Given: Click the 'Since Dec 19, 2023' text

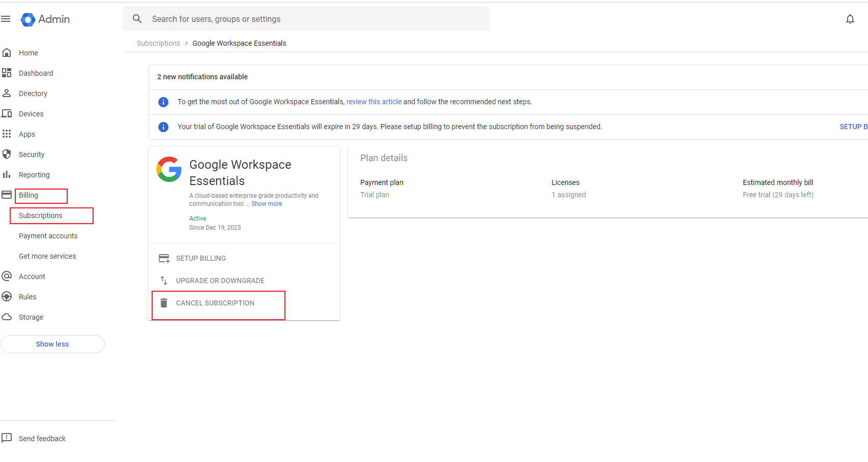Looking at the screenshot, I should 215,228.
